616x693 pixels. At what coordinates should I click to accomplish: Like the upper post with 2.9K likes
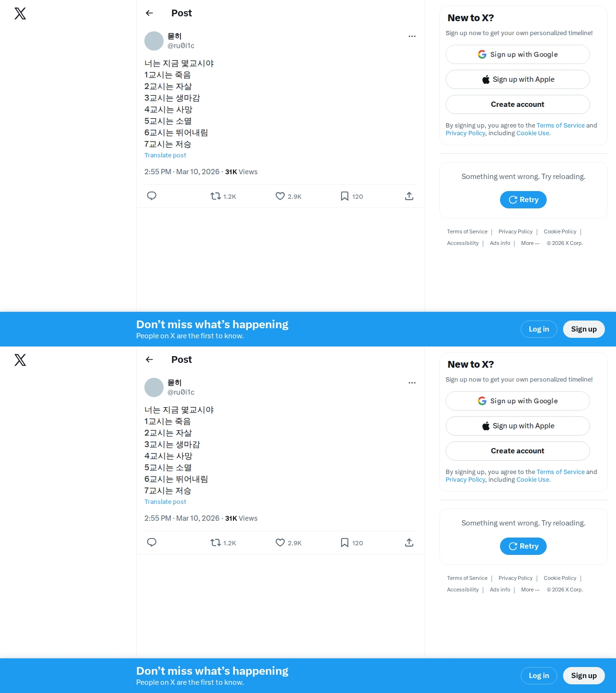288,196
